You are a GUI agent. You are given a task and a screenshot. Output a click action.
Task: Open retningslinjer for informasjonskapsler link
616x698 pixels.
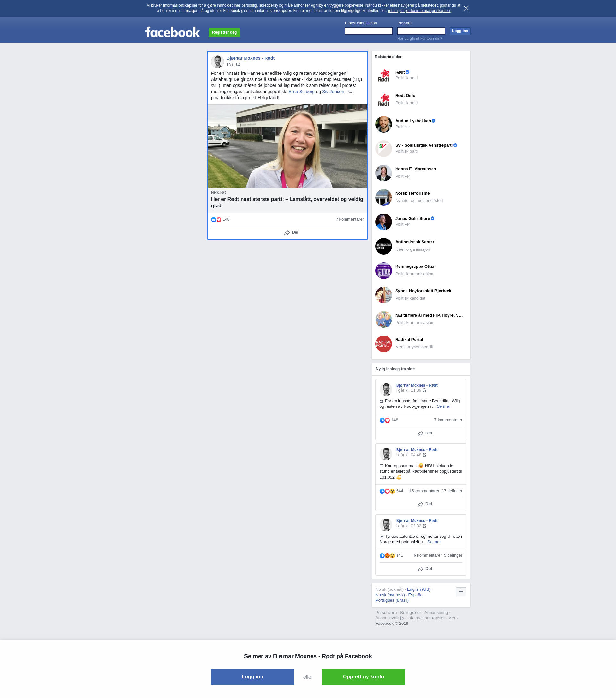tap(419, 11)
